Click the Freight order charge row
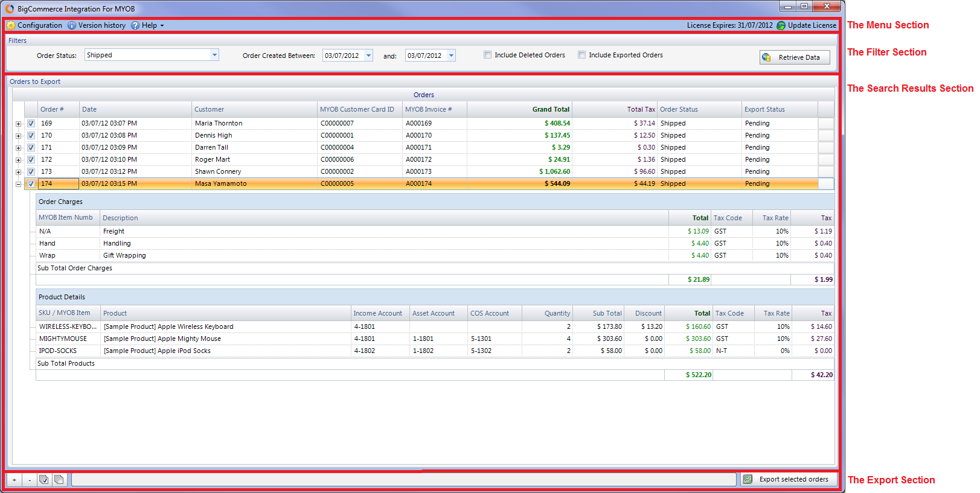 pos(435,231)
